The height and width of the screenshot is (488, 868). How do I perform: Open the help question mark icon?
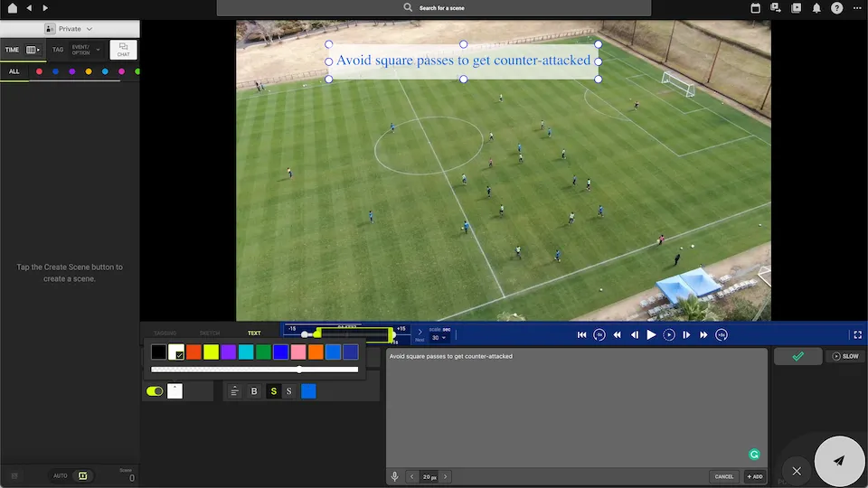[837, 8]
